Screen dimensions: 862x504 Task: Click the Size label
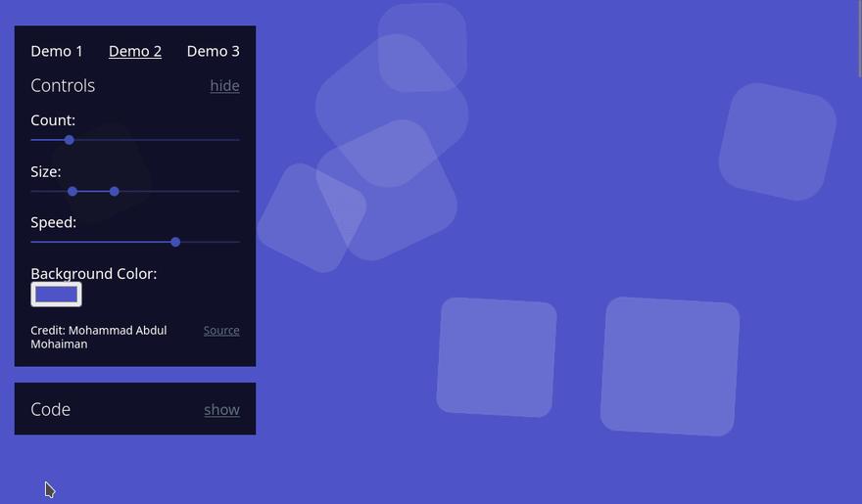[x=46, y=172]
